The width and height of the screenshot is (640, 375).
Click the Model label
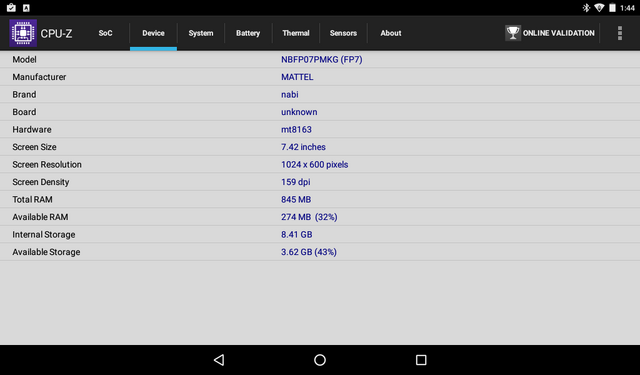(x=24, y=60)
